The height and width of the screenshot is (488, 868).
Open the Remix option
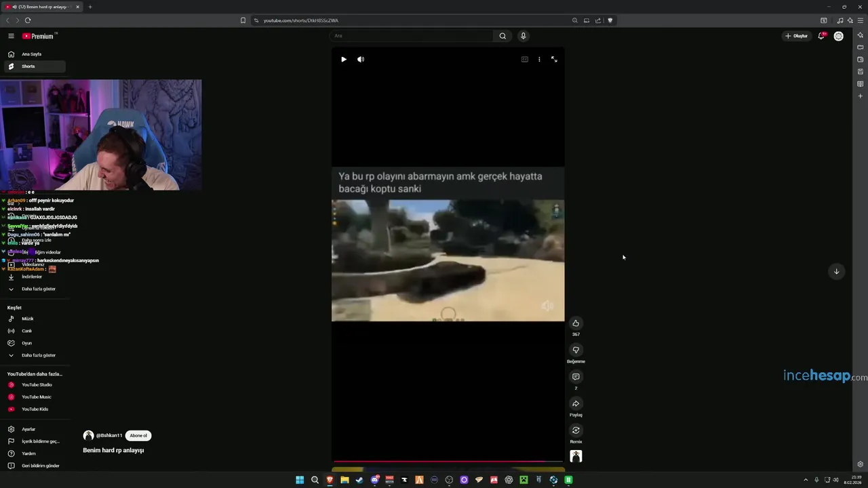(x=576, y=430)
